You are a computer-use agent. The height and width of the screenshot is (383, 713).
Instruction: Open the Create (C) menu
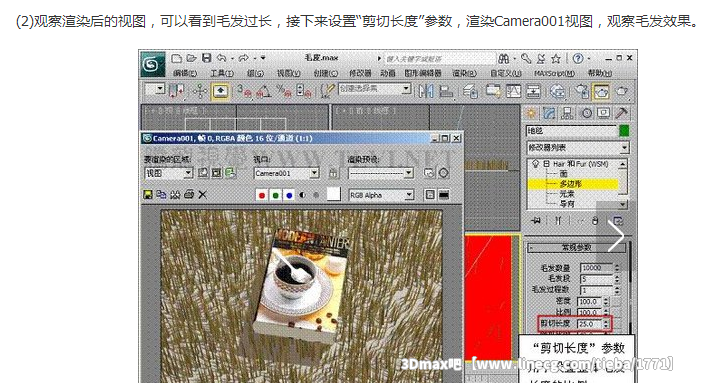[326, 73]
